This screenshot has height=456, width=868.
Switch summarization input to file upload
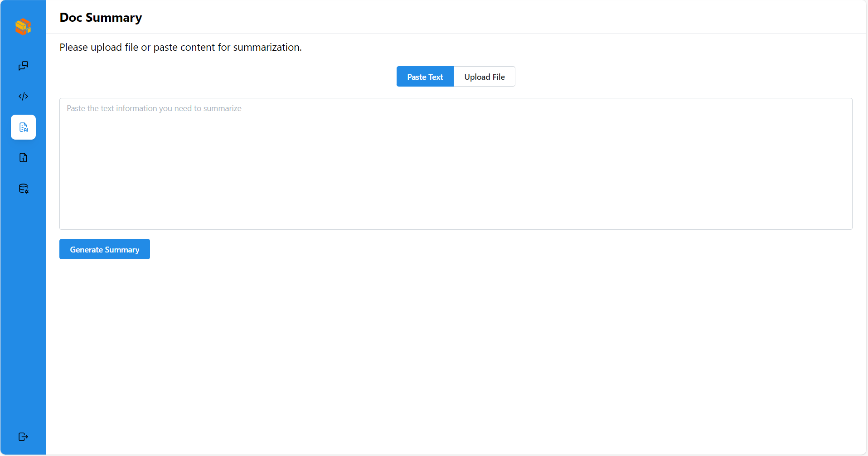coord(484,76)
